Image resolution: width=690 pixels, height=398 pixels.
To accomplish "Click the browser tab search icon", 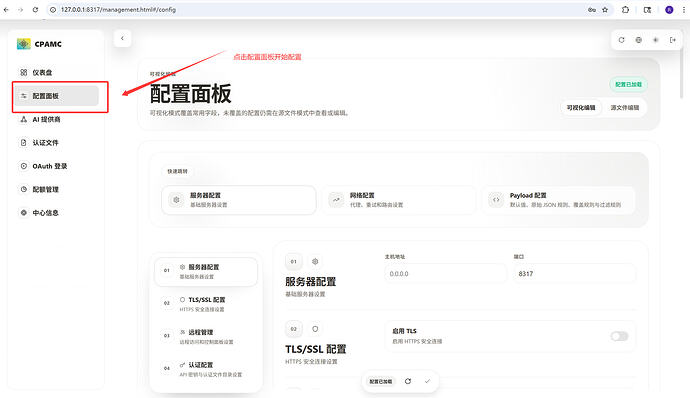I will [x=647, y=9].
